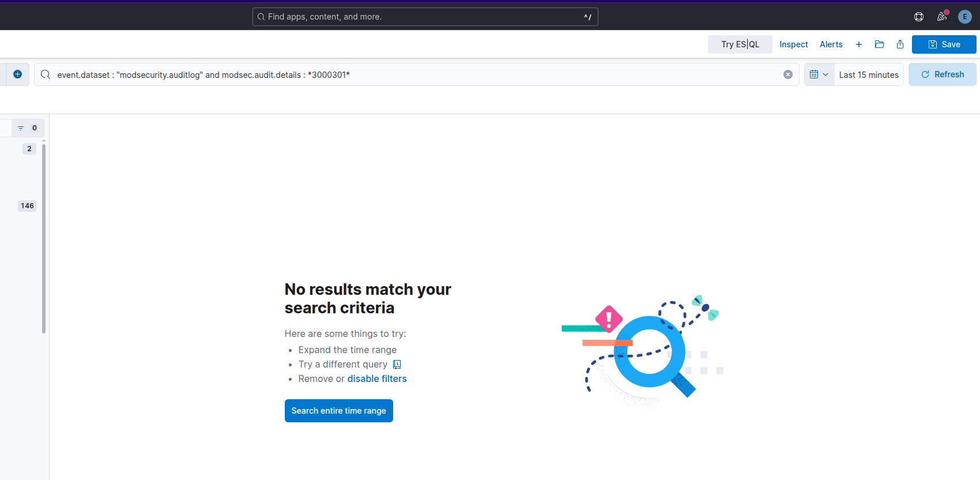Refresh the search results
The width and height of the screenshot is (980, 480).
(x=943, y=74)
